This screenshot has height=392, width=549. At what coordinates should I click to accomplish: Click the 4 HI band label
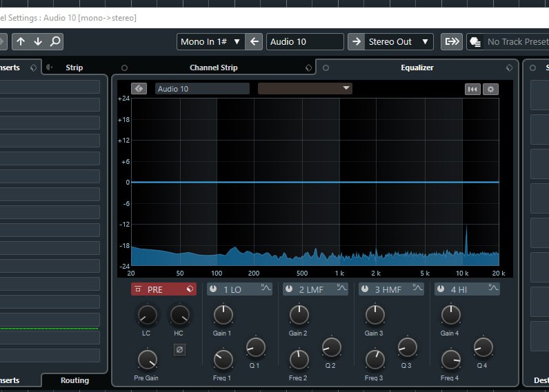(x=459, y=289)
